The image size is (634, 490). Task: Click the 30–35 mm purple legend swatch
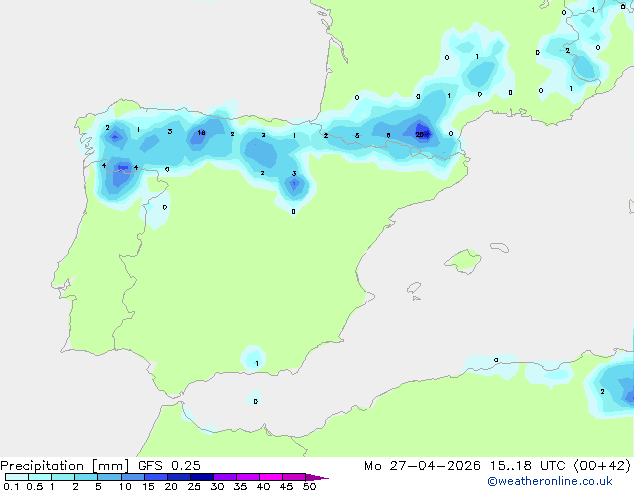(x=225, y=477)
